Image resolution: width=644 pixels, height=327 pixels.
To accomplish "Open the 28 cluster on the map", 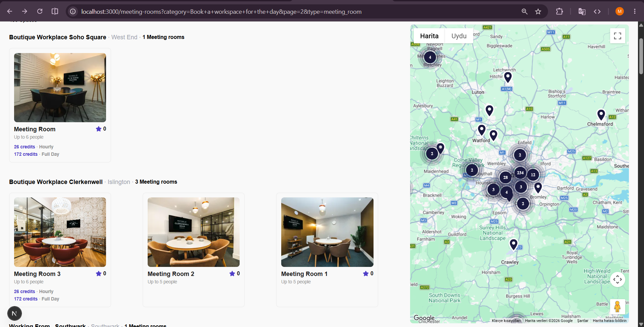I will [505, 177].
